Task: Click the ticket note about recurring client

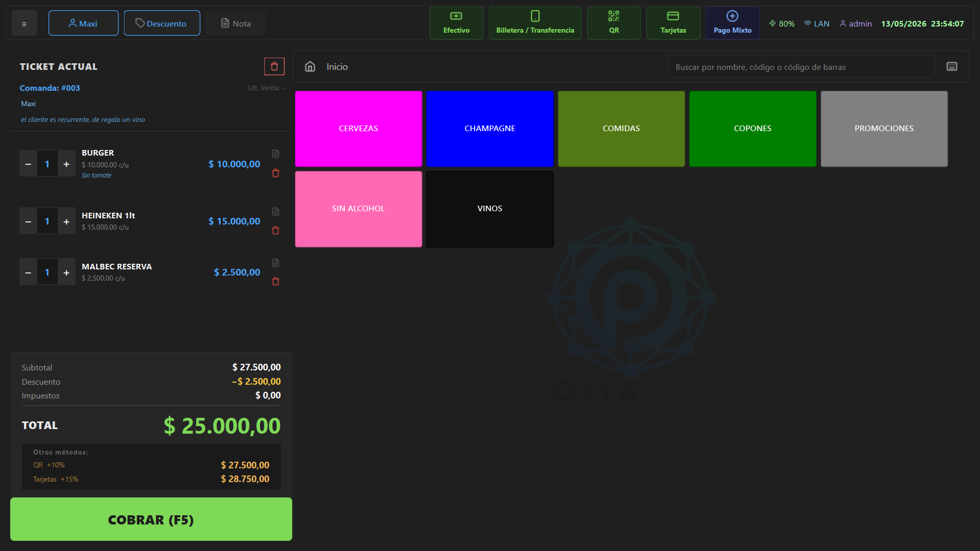Action: (83, 119)
